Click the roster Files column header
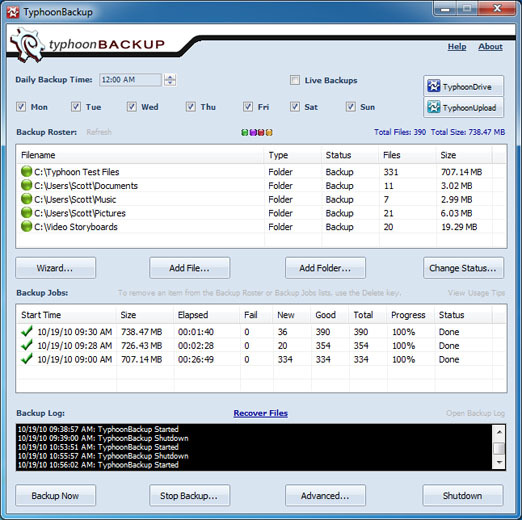 [408, 155]
